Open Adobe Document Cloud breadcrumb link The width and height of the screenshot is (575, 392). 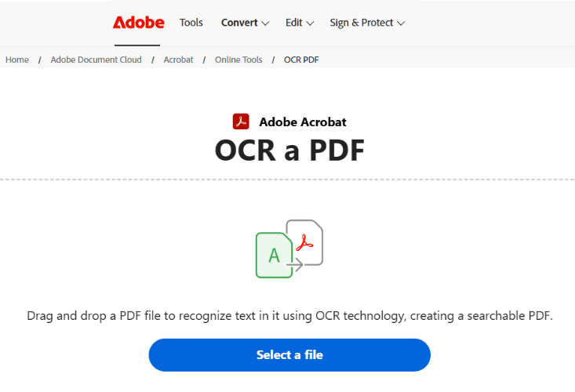click(x=96, y=60)
